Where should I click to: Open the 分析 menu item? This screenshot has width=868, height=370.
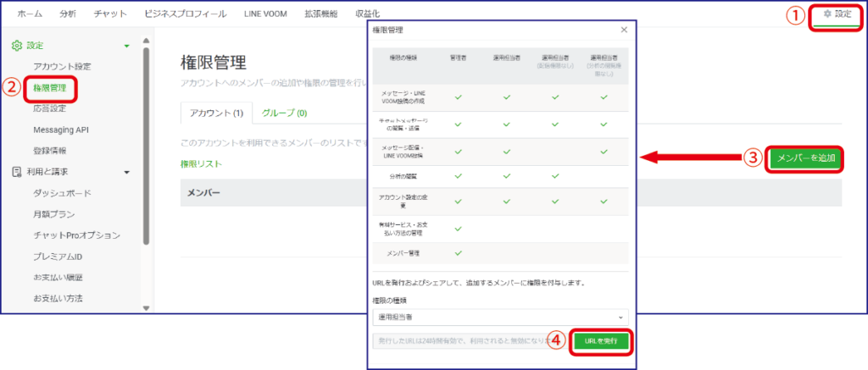pyautogui.click(x=68, y=14)
